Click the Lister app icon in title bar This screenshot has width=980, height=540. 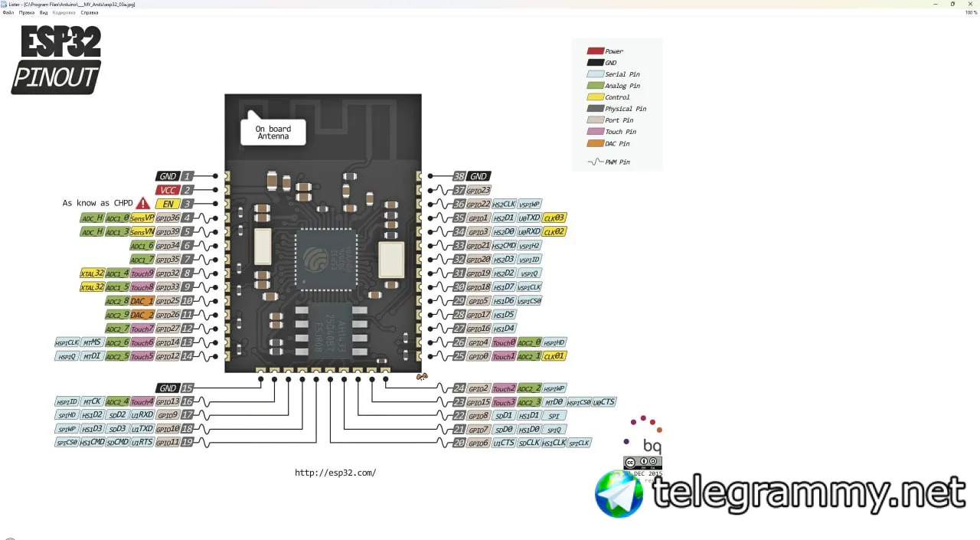click(x=5, y=4)
